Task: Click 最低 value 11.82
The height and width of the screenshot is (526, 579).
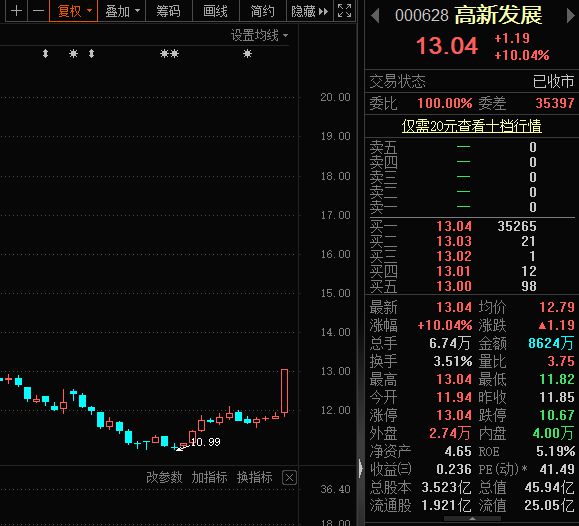Action: pos(557,379)
